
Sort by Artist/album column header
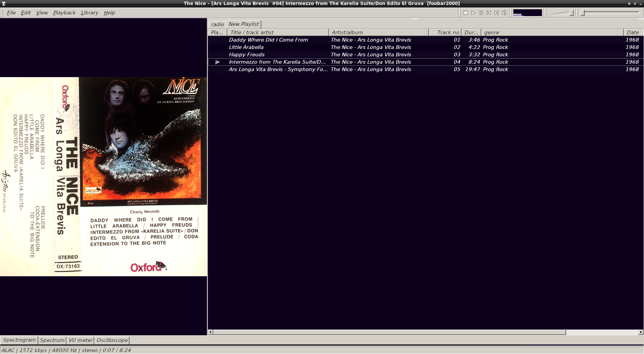[378, 33]
